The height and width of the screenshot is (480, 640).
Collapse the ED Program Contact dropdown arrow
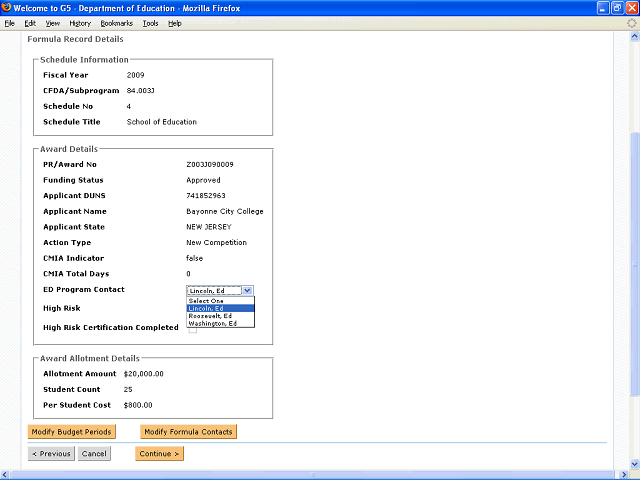click(247, 291)
